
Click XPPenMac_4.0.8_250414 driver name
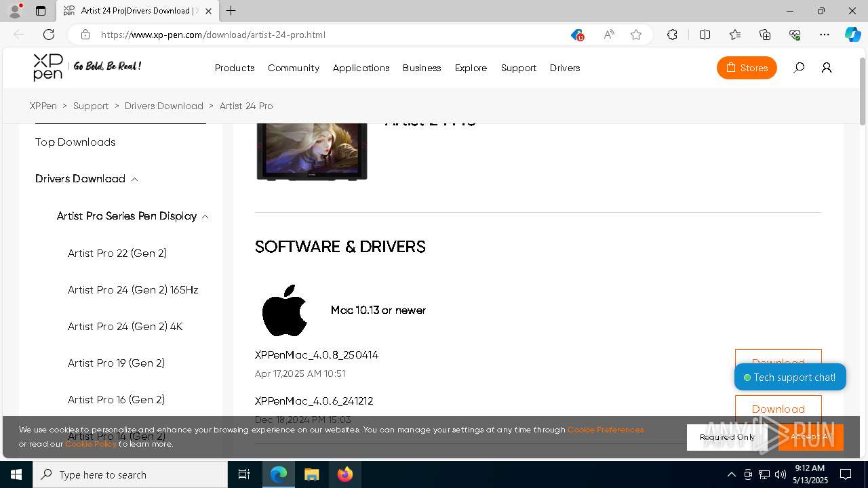coord(317,355)
